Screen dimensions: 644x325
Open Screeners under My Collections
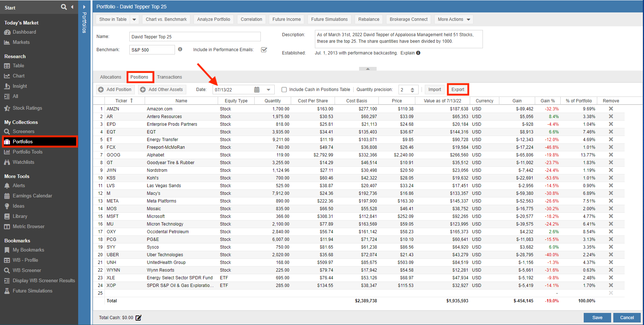(x=23, y=132)
